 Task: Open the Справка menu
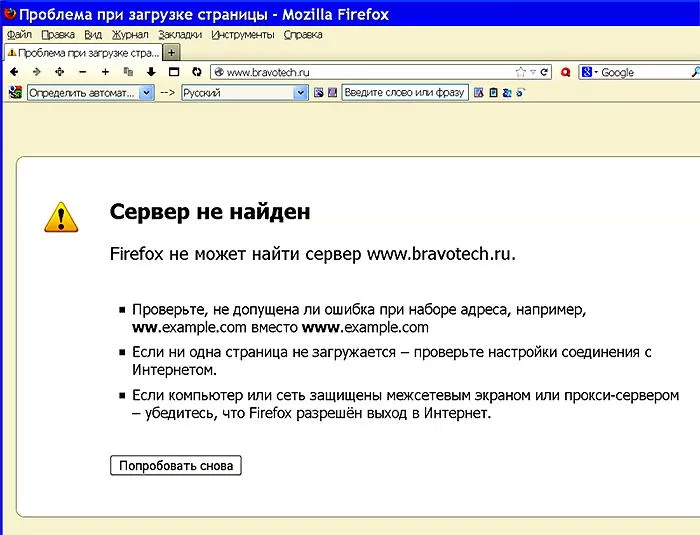(303, 34)
